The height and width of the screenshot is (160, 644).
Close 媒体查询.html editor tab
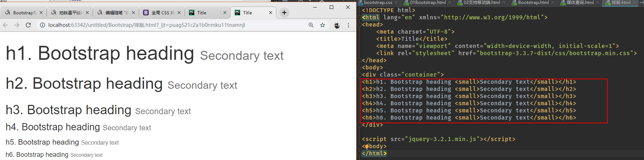pos(598,3)
